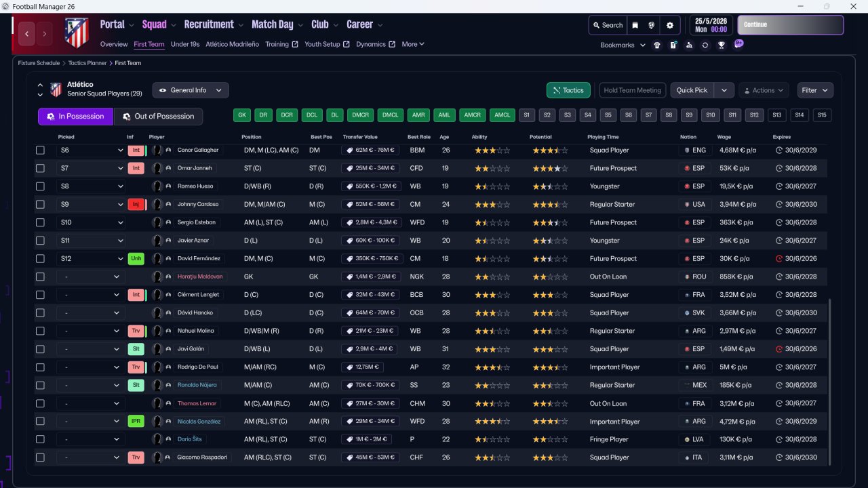
Task: Expand the Filter dropdown
Action: 814,90
